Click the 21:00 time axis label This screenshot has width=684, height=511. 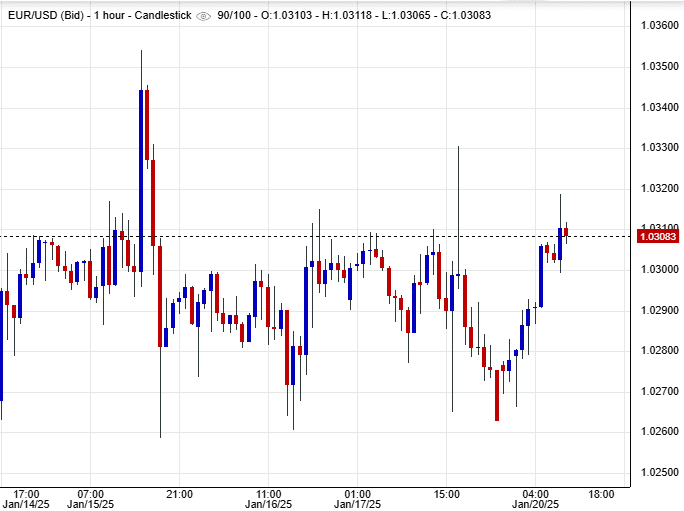179,494
